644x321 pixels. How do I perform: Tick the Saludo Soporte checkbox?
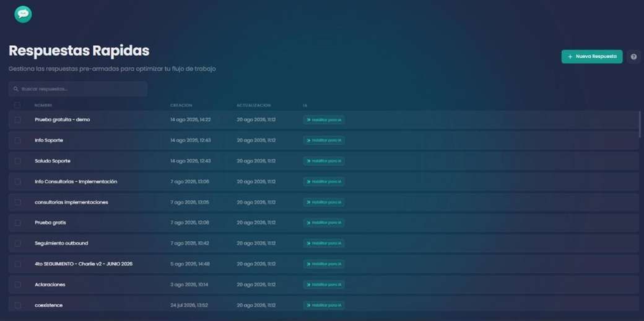pos(18,161)
